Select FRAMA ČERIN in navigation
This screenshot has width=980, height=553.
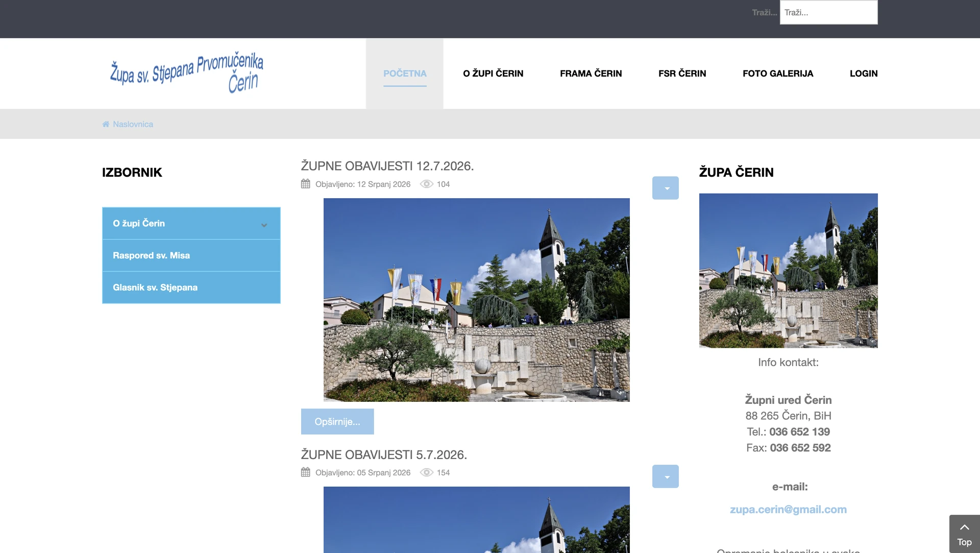(x=591, y=74)
